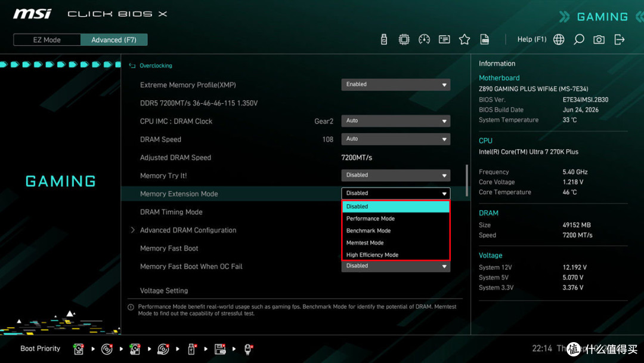Screen dimensions: 644x363
Task: Click the DRAM size 49152 MB value
Action: (576, 225)
